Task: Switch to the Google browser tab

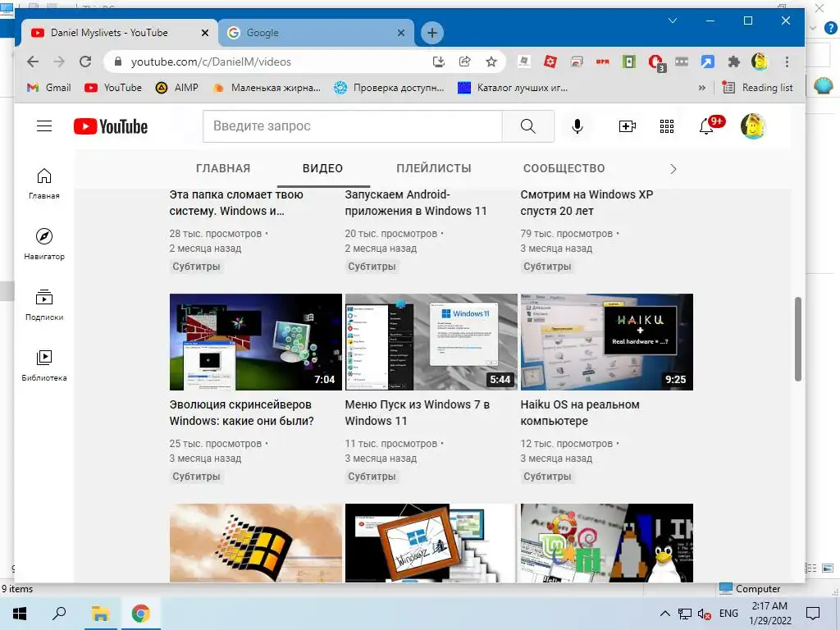Action: coord(316,33)
